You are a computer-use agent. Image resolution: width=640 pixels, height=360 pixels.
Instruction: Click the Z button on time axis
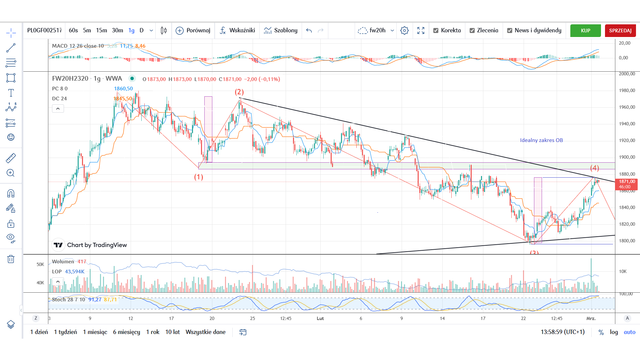point(36,318)
